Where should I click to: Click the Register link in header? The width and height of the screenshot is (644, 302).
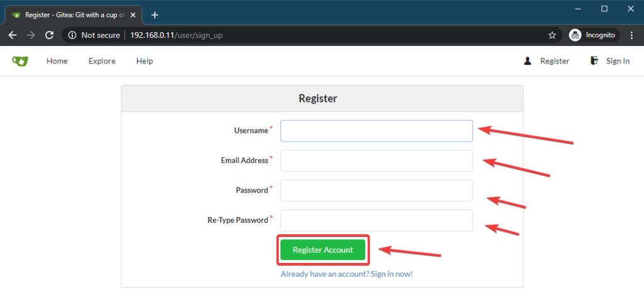tap(554, 61)
